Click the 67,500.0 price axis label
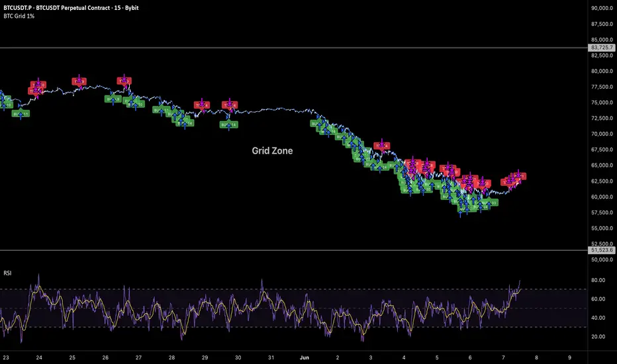617x364 pixels. click(602, 150)
